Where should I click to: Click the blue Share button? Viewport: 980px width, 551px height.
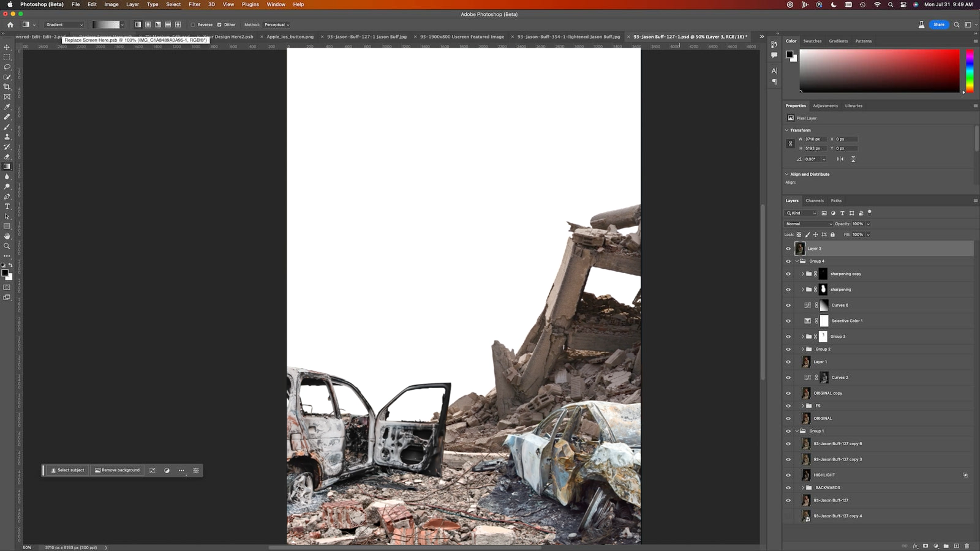[x=938, y=24]
